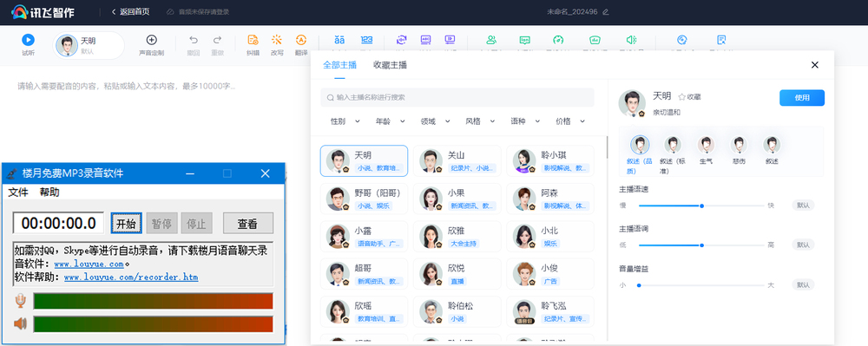
Task: Click the green multi-person toolbar icon
Action: click(491, 40)
